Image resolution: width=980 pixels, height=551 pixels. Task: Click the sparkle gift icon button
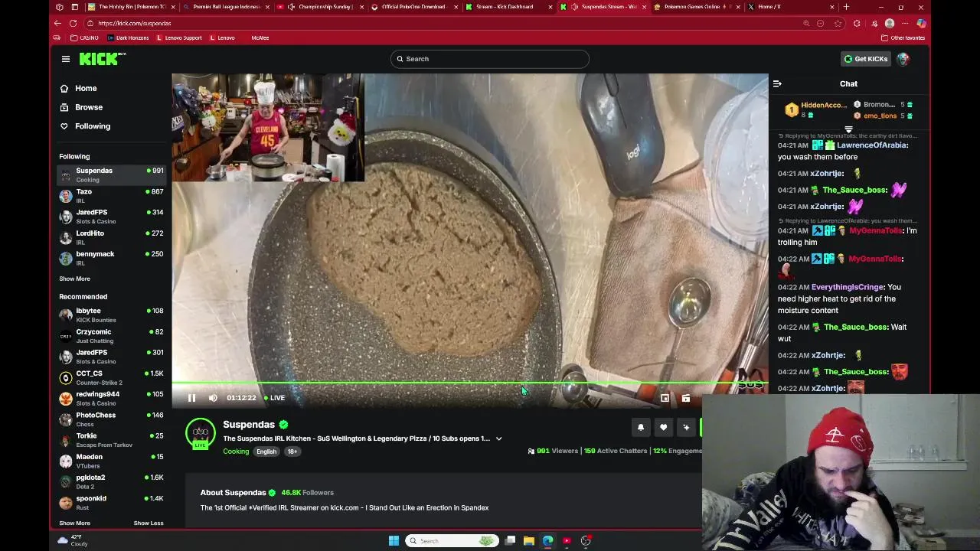(686, 428)
